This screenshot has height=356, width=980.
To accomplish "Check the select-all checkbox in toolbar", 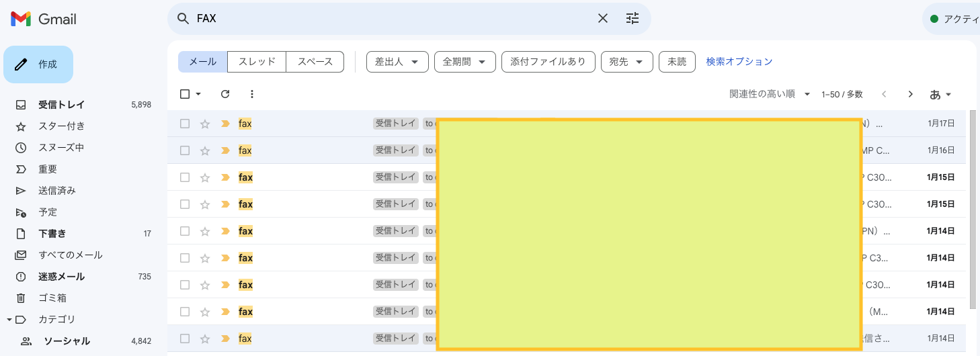I will pyautogui.click(x=185, y=94).
